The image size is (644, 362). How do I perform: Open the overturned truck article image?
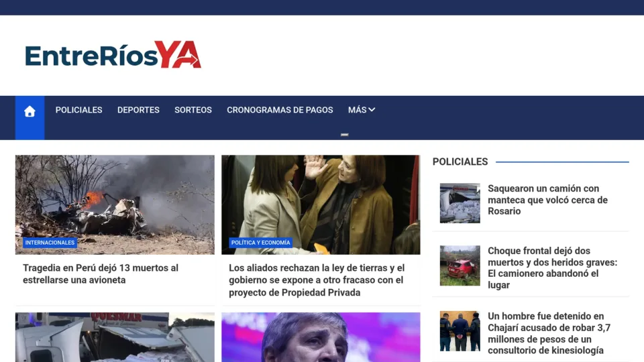(x=115, y=337)
